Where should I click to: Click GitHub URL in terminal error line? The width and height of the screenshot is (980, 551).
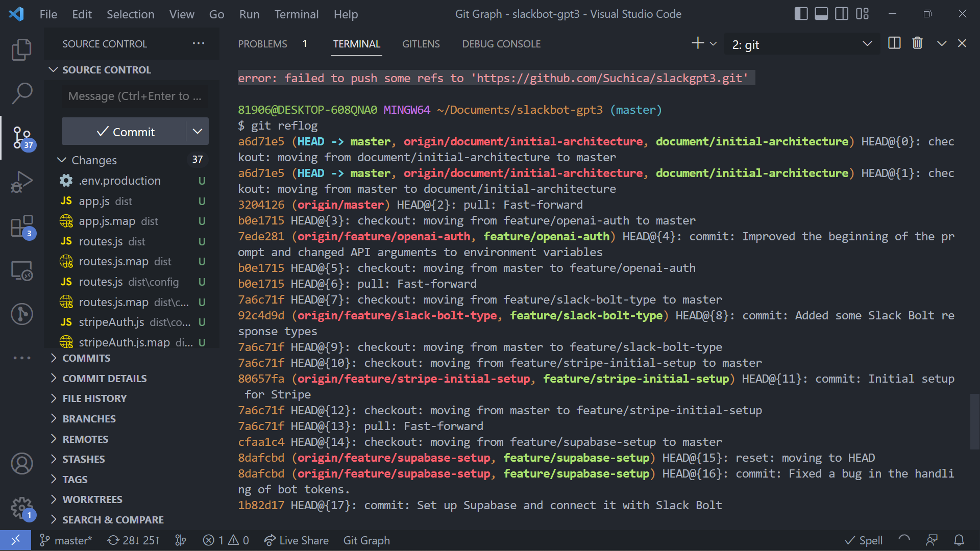pyautogui.click(x=609, y=78)
